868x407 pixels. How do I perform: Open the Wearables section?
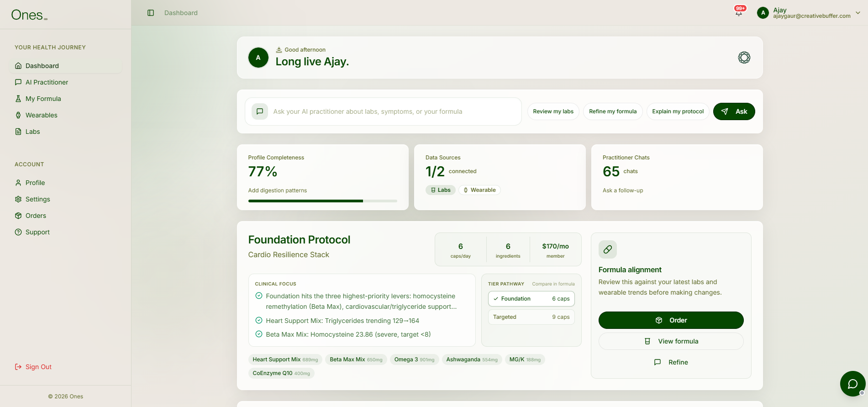point(66,115)
